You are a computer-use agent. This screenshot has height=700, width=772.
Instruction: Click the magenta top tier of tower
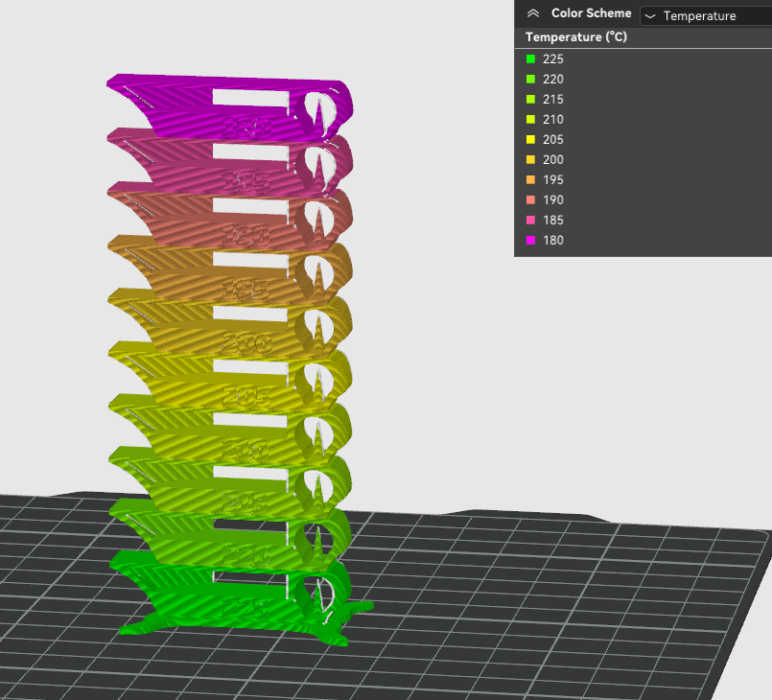coord(229,107)
